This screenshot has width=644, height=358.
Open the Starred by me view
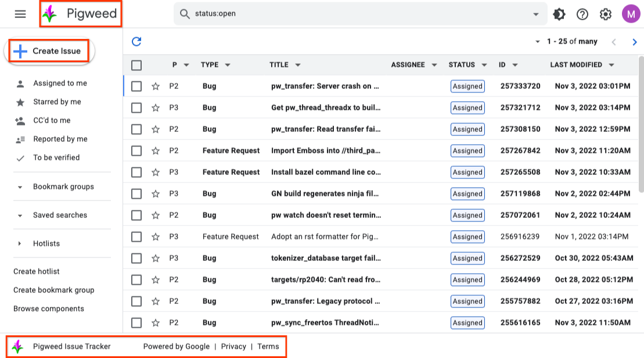[57, 102]
